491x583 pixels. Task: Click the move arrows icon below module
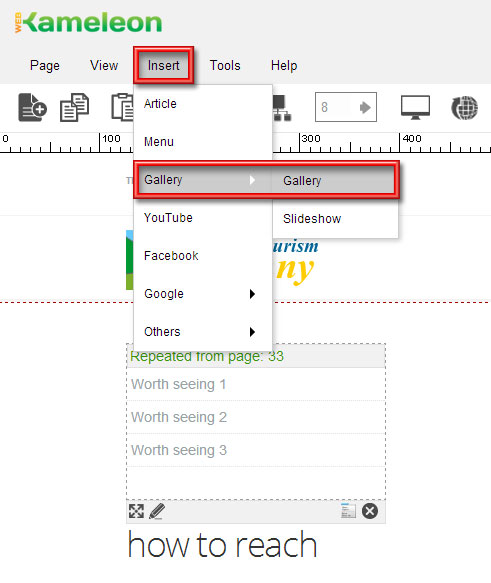(x=136, y=511)
